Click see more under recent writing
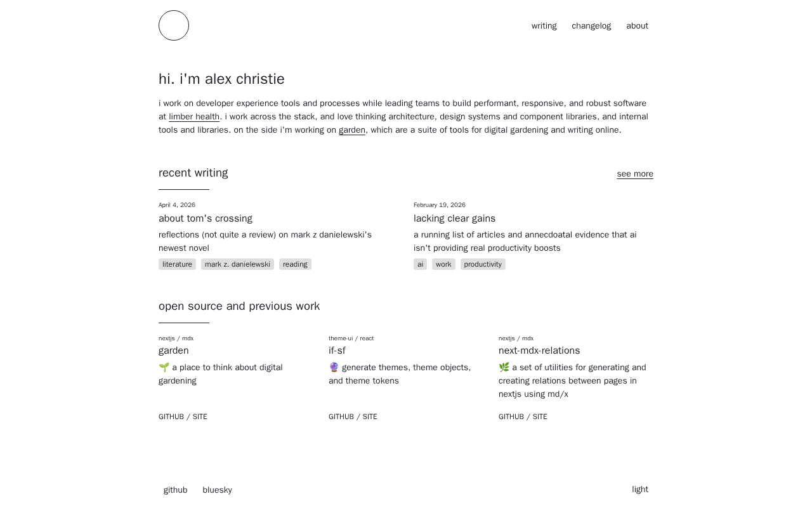The image size is (812, 508). (634, 174)
